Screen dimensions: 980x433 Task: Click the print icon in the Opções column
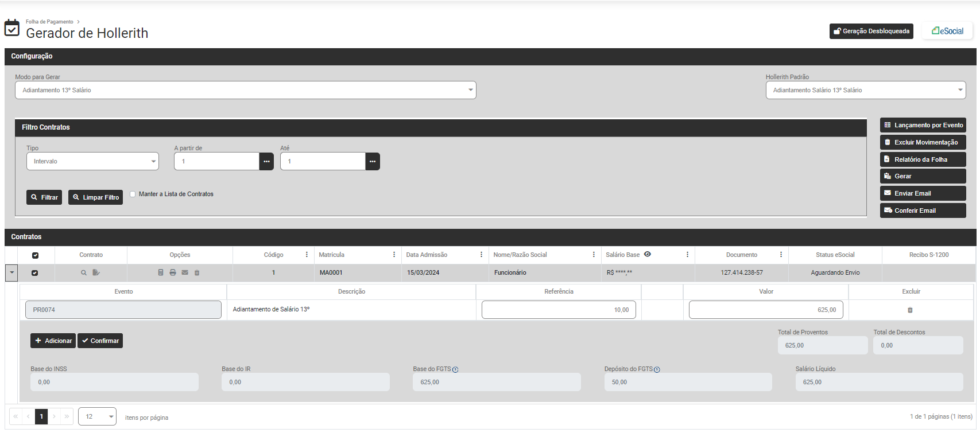(x=173, y=272)
